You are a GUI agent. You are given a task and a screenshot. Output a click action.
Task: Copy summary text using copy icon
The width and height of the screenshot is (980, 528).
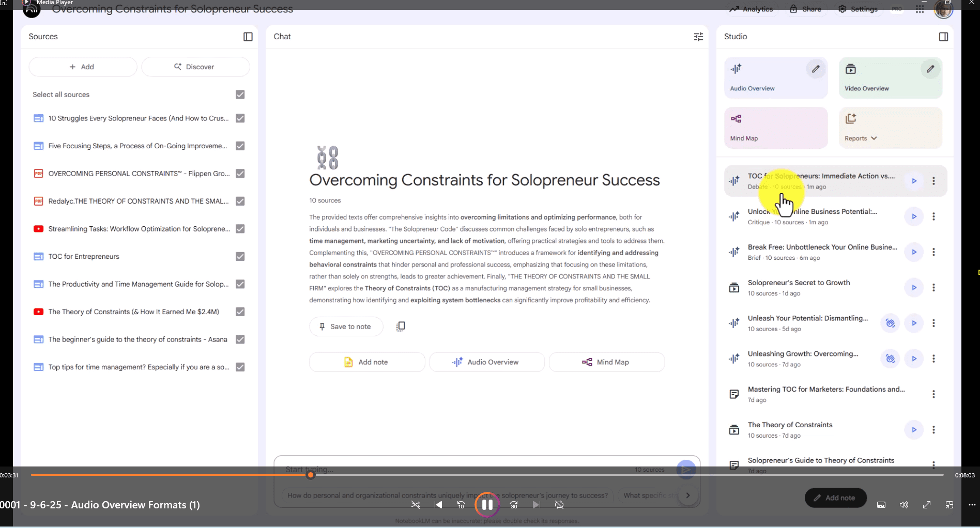coord(401,327)
